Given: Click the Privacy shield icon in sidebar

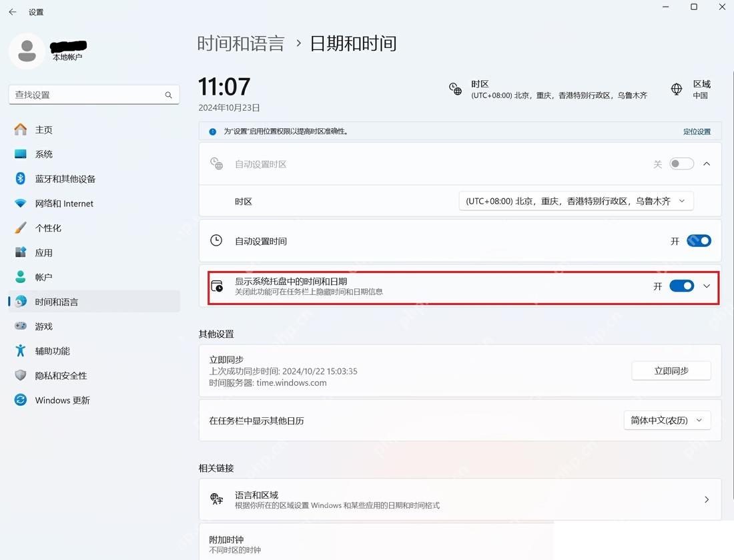Looking at the screenshot, I should coord(20,375).
